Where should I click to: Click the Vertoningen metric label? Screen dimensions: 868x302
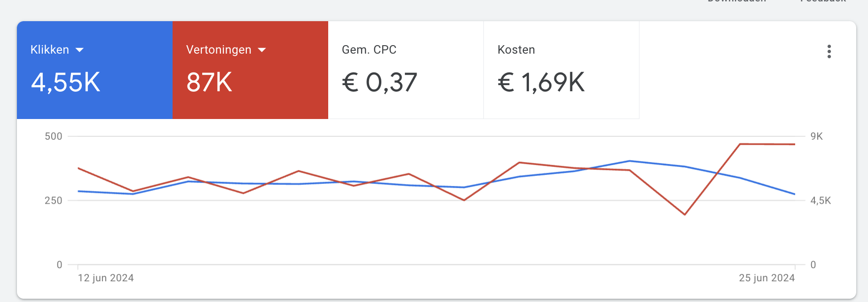219,50
